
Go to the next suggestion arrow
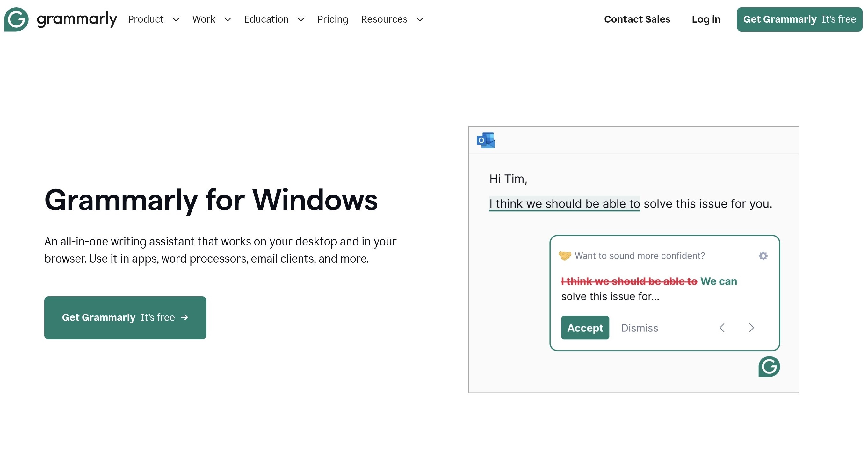tap(751, 328)
